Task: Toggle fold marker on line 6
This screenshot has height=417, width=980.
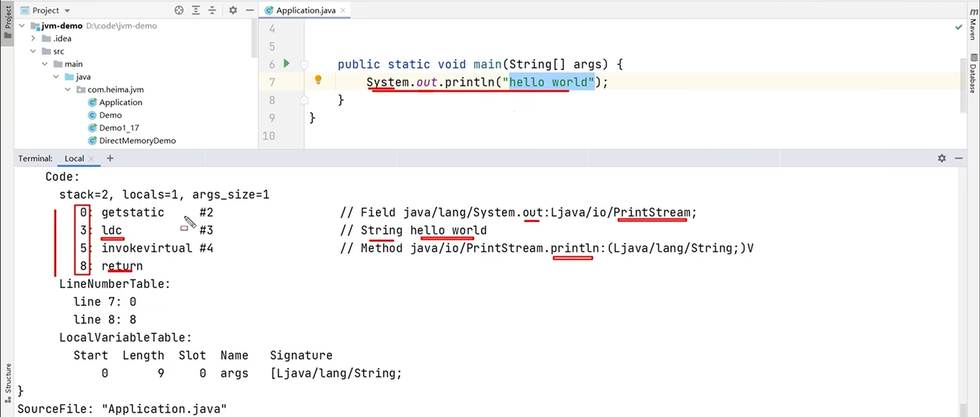Action: point(304,65)
